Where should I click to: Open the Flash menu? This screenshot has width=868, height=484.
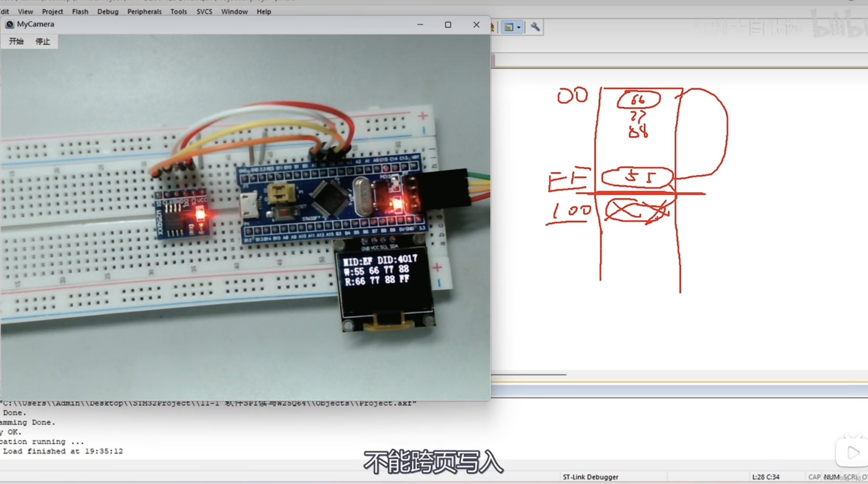pos(80,12)
